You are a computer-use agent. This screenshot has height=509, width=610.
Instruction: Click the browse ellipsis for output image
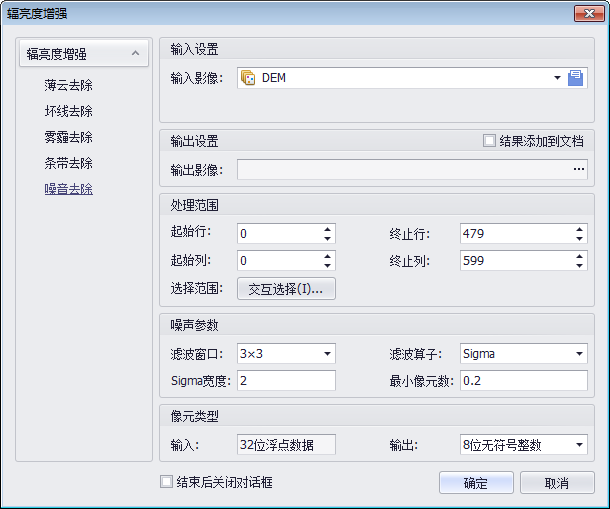coord(578,170)
